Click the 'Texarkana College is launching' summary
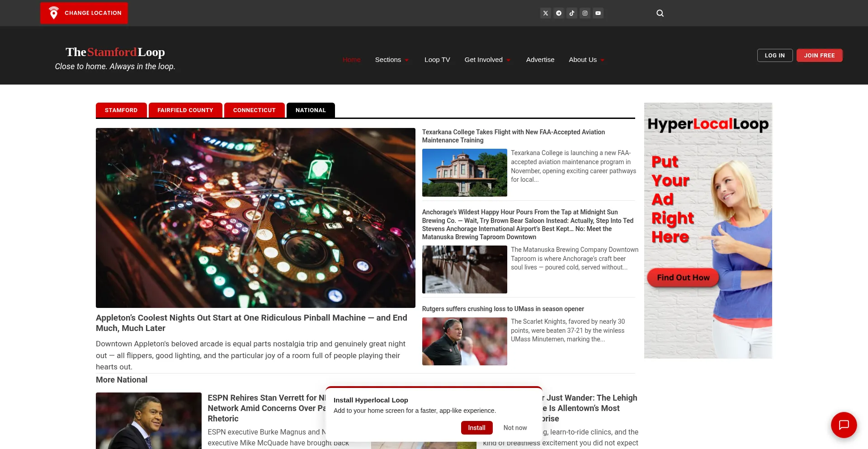The image size is (868, 449). click(573, 166)
